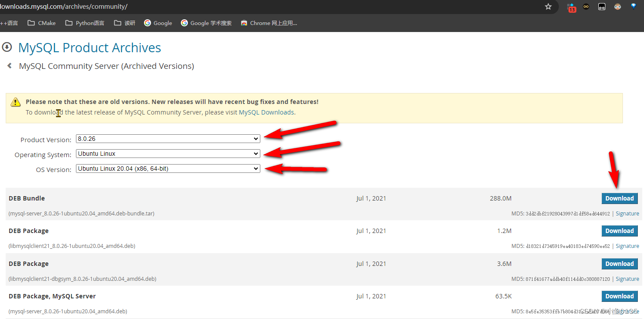The height and width of the screenshot is (319, 644).
Task: Open the MySQL Product Archives heading link
Action: tap(90, 47)
